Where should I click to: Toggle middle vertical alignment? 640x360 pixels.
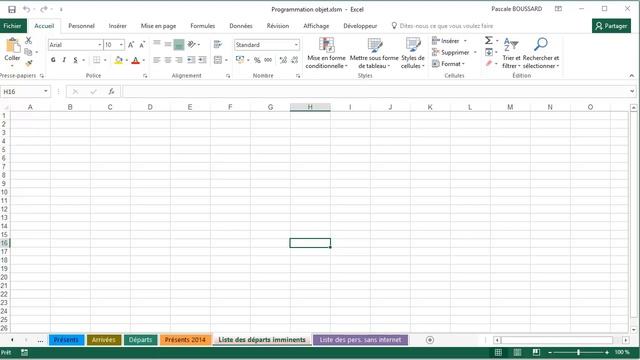coord(168,44)
